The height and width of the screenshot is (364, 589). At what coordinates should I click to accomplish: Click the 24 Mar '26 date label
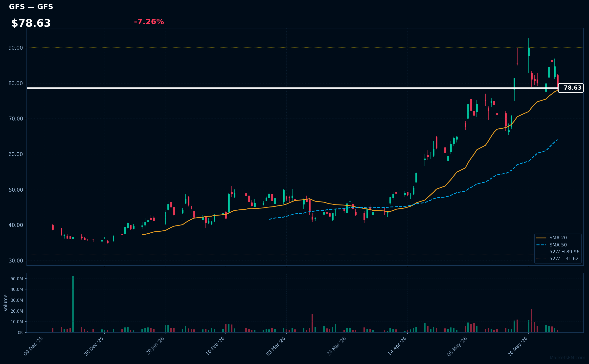pos(336,346)
